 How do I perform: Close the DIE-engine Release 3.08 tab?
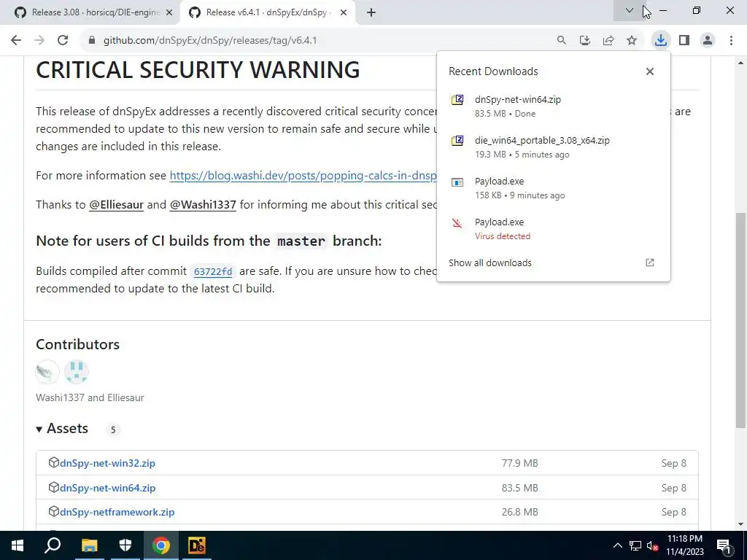pyautogui.click(x=169, y=13)
